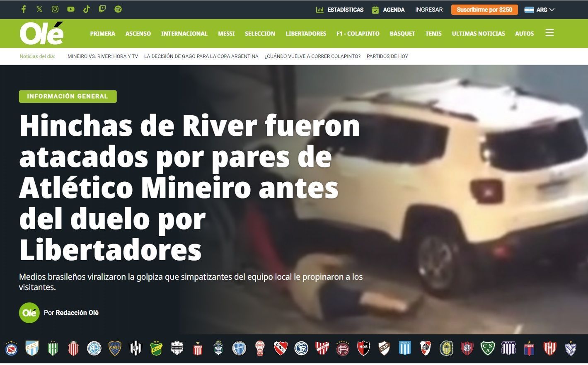Select the Independiente Rivadavia crest
Screen dimensions: 588x365
coord(301,348)
